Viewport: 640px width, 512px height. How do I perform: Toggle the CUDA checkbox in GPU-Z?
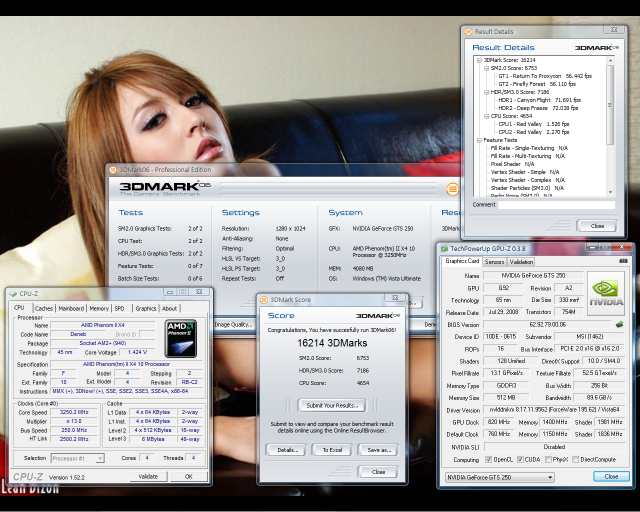(520, 460)
